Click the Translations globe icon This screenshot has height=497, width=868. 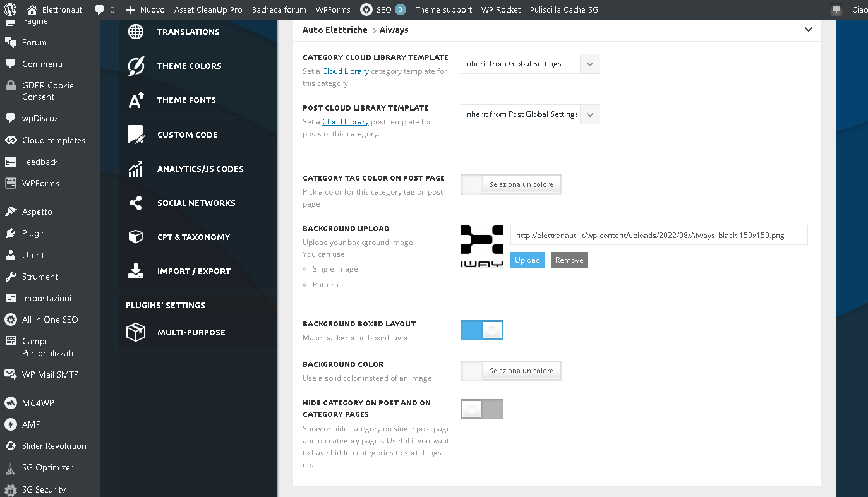point(136,32)
